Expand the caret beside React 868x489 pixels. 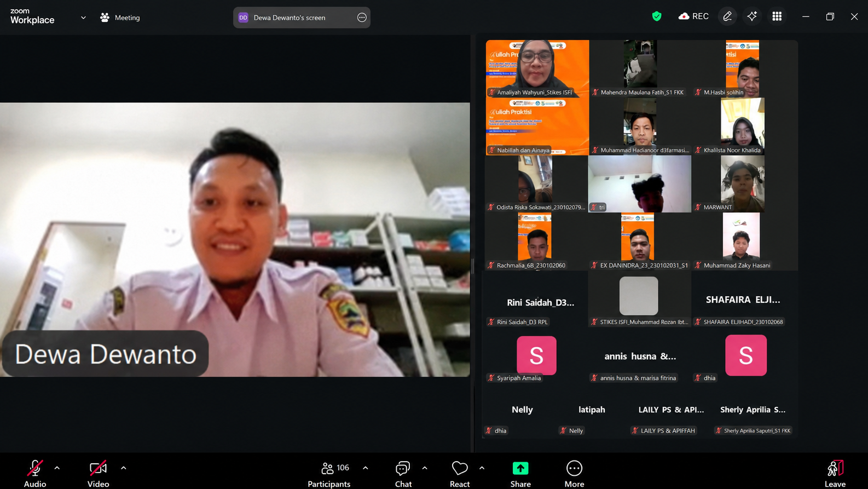pos(482,468)
